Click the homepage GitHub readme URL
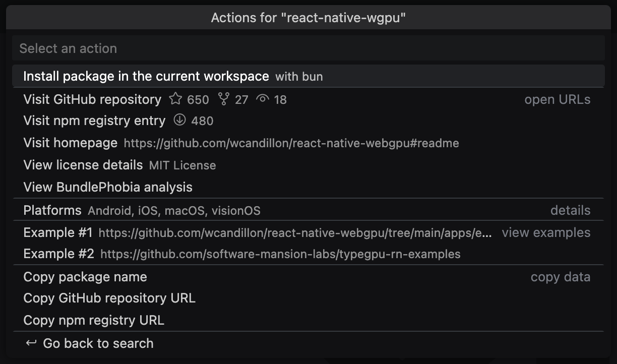 click(x=291, y=144)
